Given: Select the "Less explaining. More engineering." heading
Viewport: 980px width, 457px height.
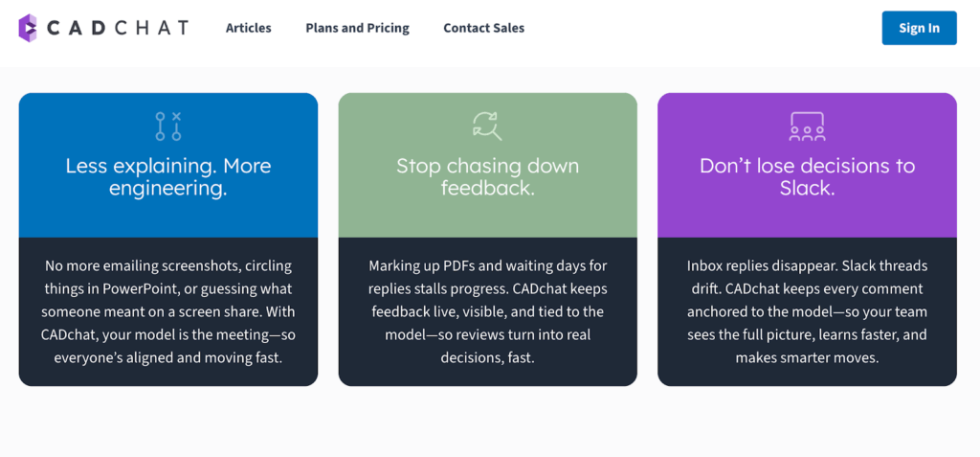Looking at the screenshot, I should [x=168, y=177].
